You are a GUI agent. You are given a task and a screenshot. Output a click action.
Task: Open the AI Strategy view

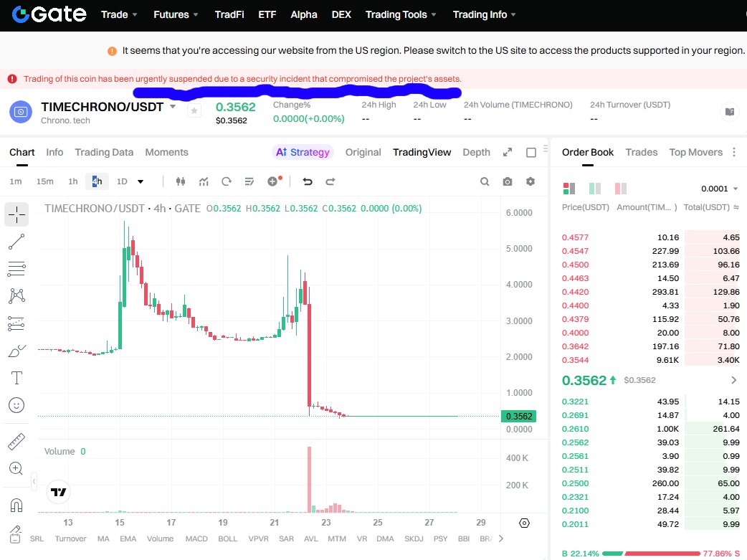coord(303,152)
